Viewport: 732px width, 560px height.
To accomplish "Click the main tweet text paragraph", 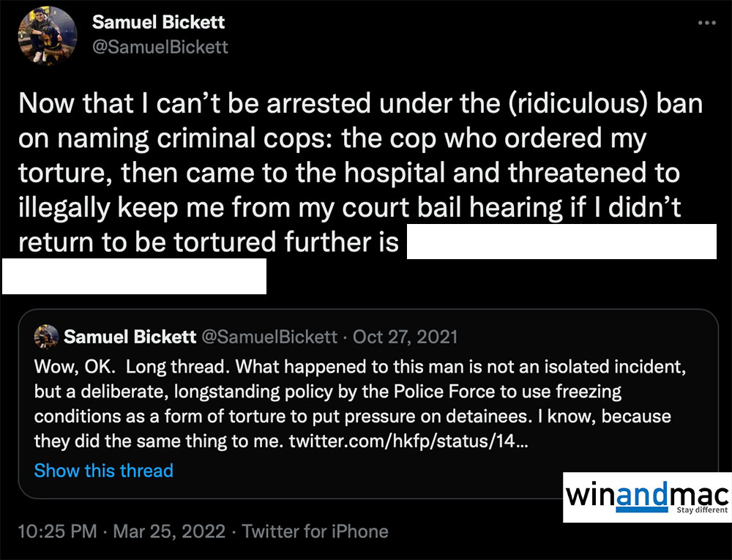I will point(351,173).
